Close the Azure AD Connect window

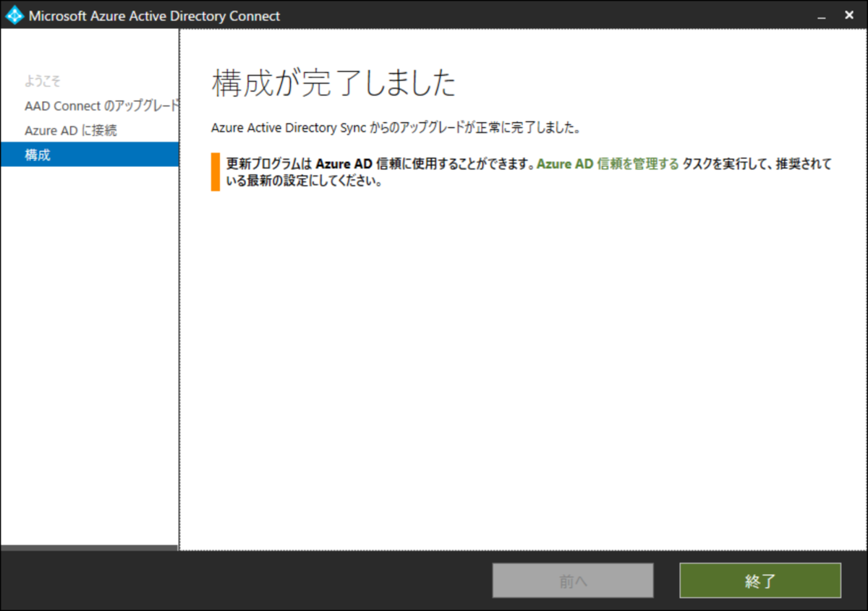pyautogui.click(x=849, y=14)
